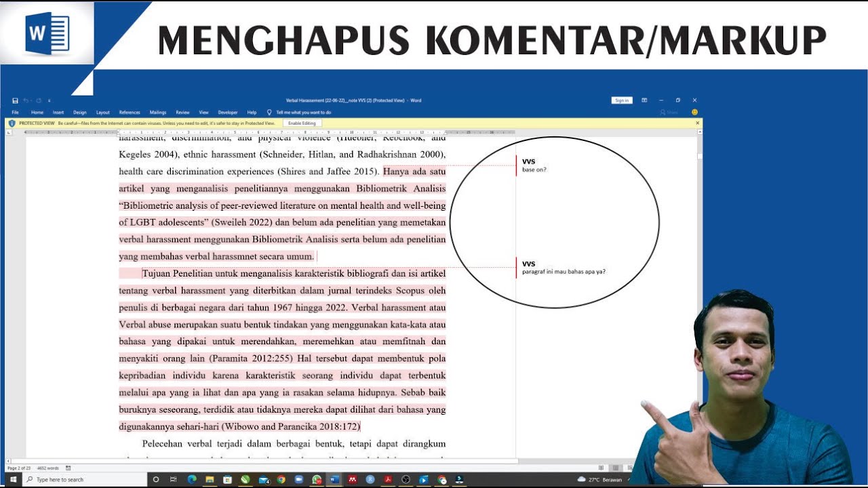Click the Tell me what you want to do box
Screen dimensions: 868x488
299,113
